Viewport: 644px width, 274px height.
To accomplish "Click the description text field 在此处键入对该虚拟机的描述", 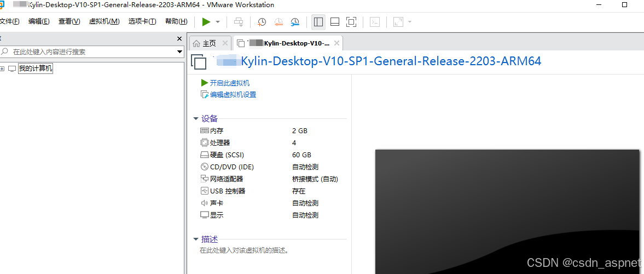I will (x=245, y=250).
